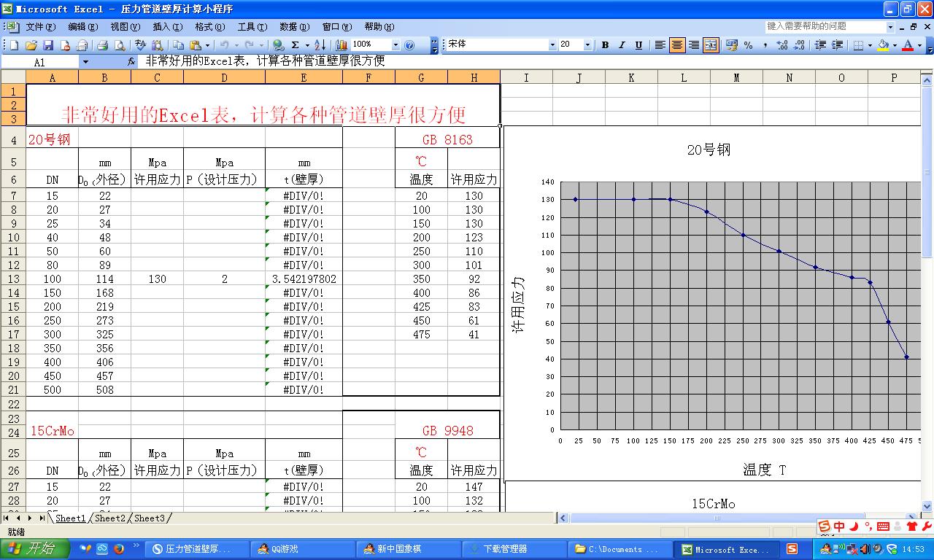Run the spelling check tool

(x=140, y=45)
